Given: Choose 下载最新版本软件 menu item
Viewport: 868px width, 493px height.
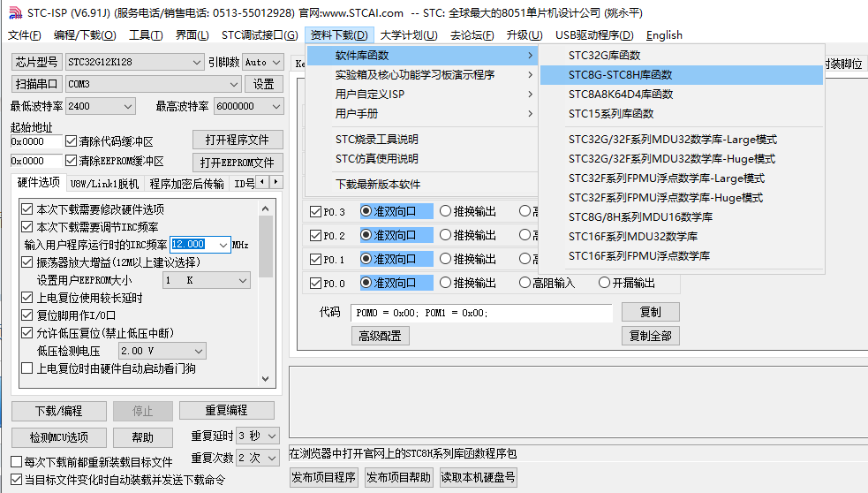Looking at the screenshot, I should [x=422, y=184].
